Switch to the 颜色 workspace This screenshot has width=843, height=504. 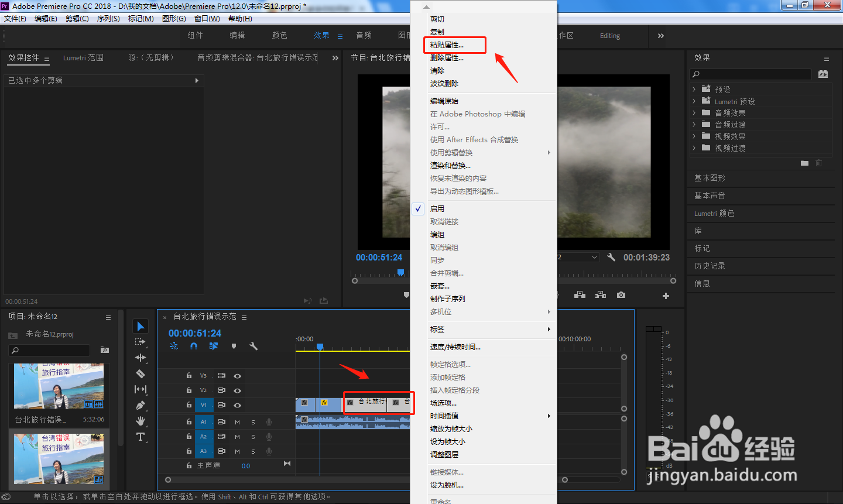click(280, 36)
